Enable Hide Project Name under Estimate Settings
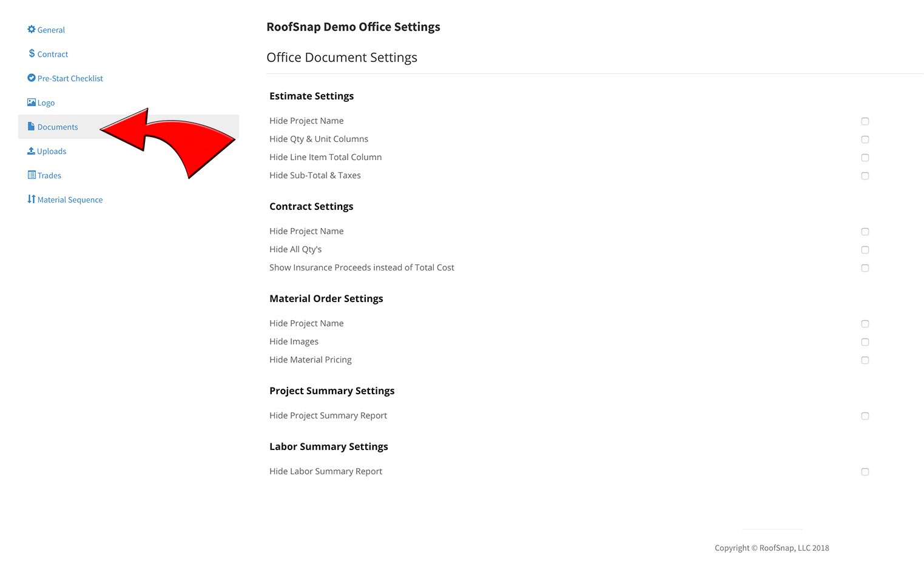The height and width of the screenshot is (564, 924). [865, 121]
